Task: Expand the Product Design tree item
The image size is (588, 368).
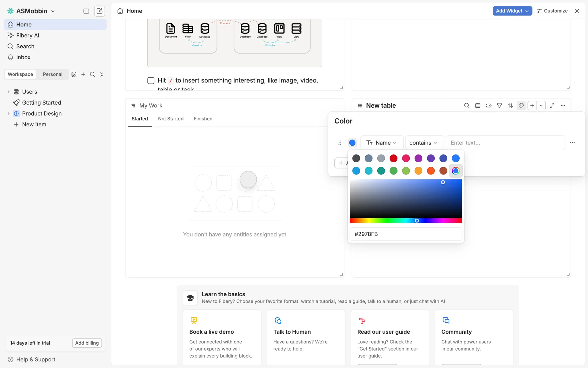Action: [x=9, y=113]
